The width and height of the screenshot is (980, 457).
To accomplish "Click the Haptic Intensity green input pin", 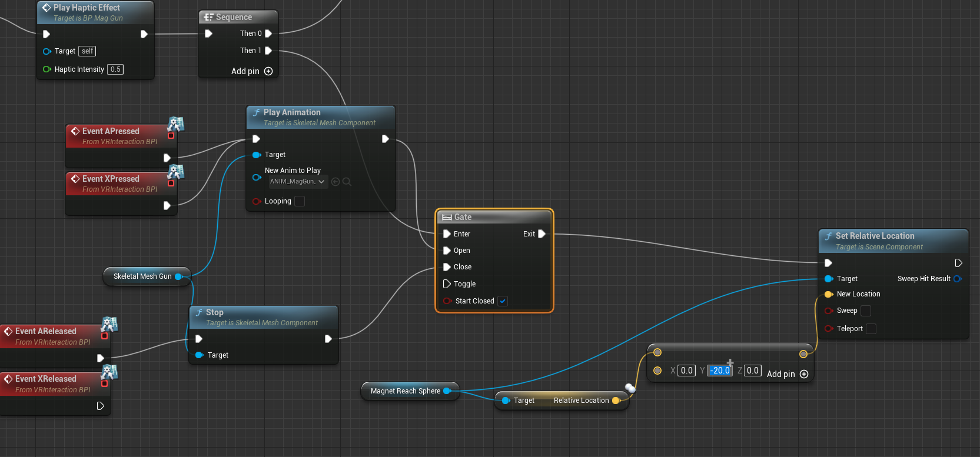I will click(x=46, y=69).
